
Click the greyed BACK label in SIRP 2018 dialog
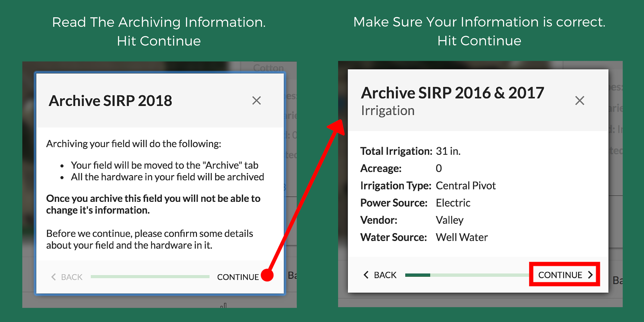pyautogui.click(x=72, y=277)
